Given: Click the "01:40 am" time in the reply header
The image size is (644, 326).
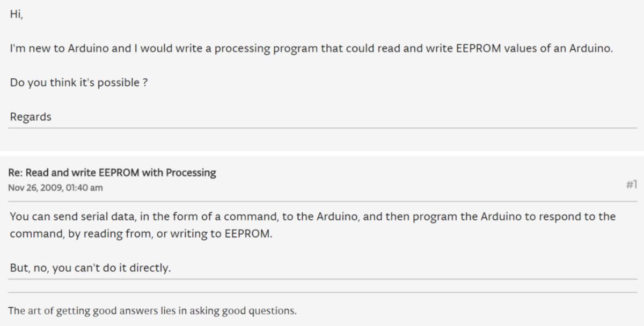Looking at the screenshot, I should pos(85,188).
